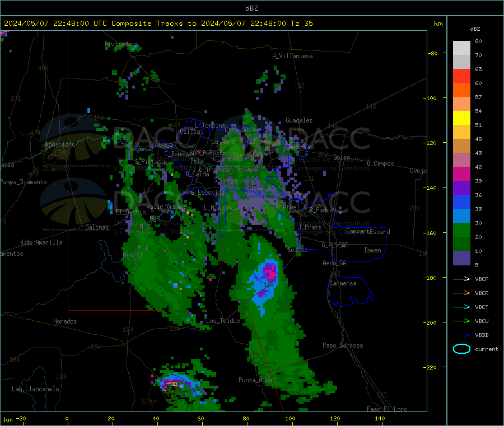Screen dimensions: 504x426
Task: Click the white VBCP arrow legend icon
Action: click(461, 279)
